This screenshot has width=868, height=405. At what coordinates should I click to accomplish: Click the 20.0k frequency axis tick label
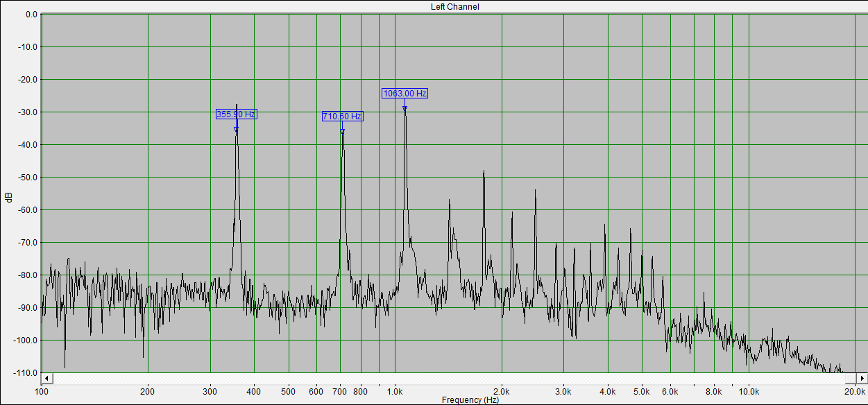(854, 392)
